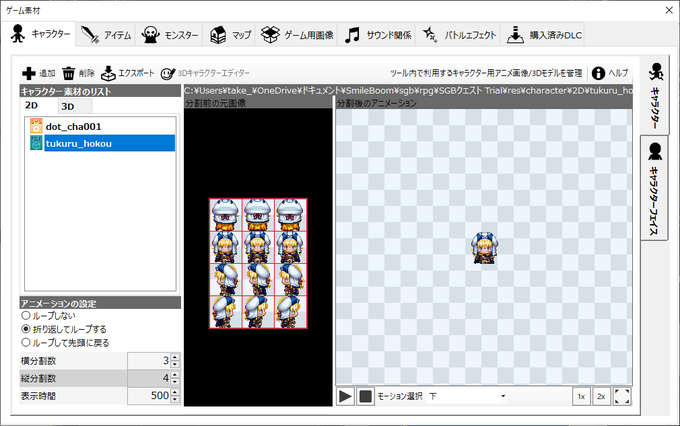Screen dimensions: 680x426
Task: Open the ゲーム用画像 tab
Action: click(297, 35)
